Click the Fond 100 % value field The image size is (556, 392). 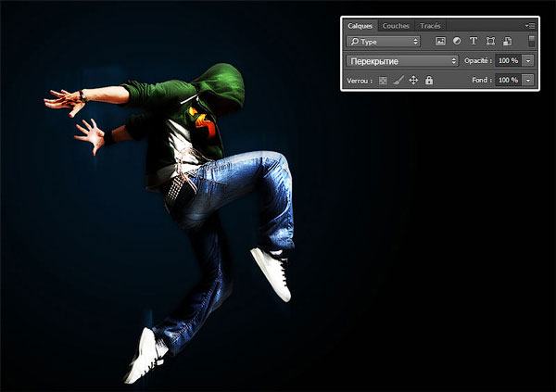pos(507,81)
